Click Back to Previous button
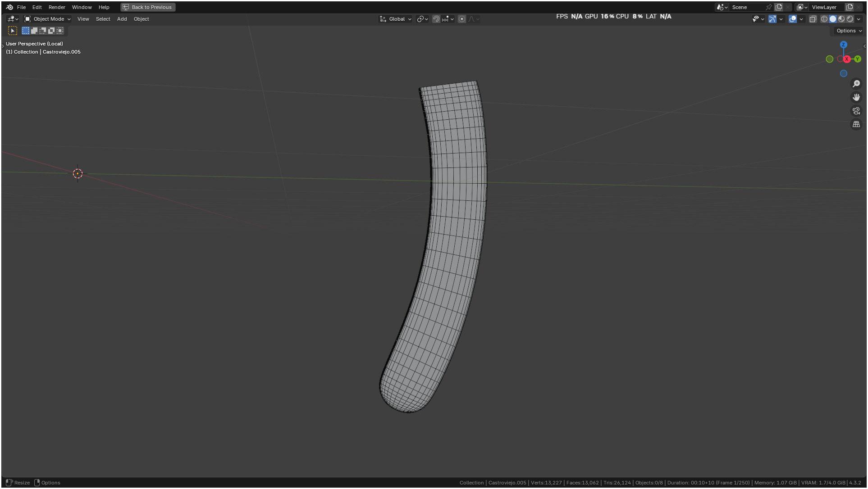This screenshot has height=489, width=868. pos(148,7)
